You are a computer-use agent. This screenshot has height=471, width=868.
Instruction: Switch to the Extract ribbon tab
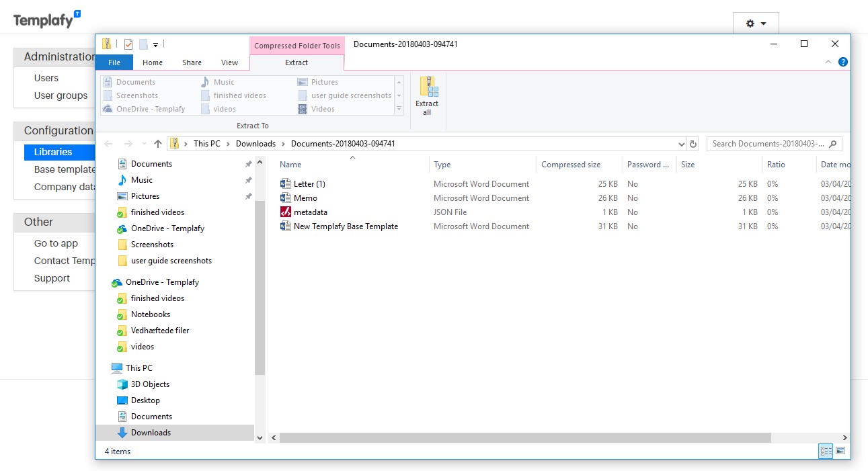[297, 62]
